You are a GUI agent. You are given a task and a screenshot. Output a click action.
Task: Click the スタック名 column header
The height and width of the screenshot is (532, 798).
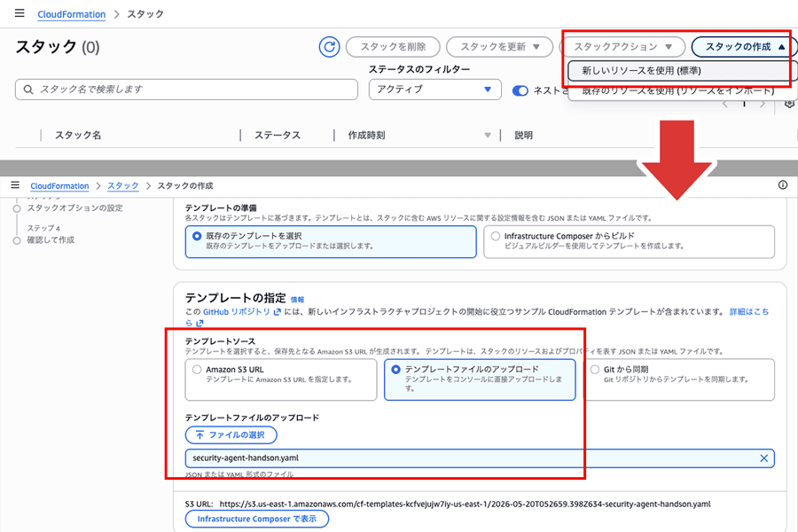(x=78, y=136)
